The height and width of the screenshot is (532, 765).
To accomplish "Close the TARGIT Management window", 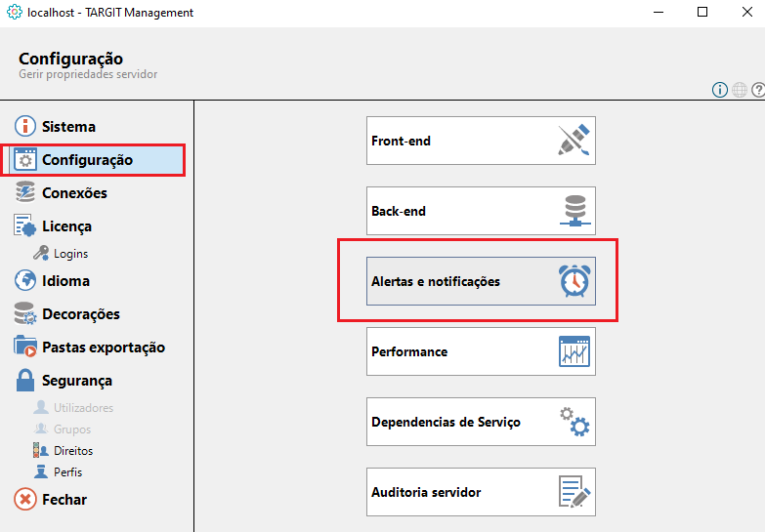I will point(747,12).
